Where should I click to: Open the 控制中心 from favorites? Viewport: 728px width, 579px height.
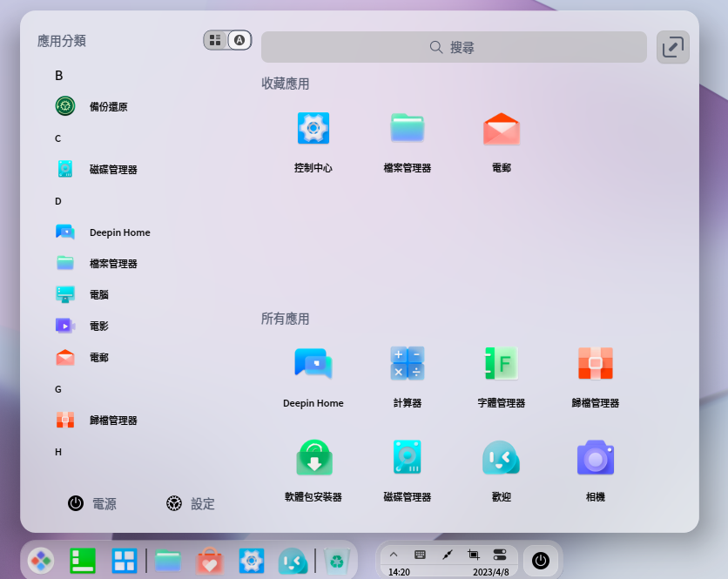[313, 128]
